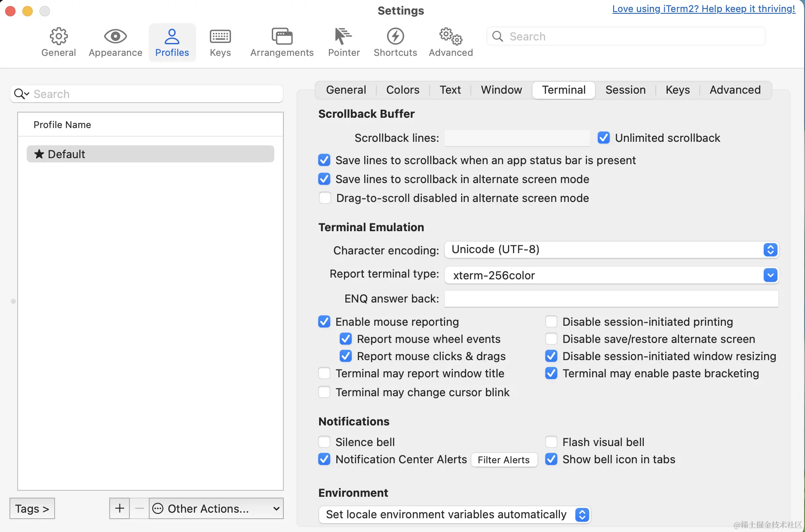805x532 pixels.
Task: Toggle Terminal may enable paste bracketing
Action: point(551,373)
